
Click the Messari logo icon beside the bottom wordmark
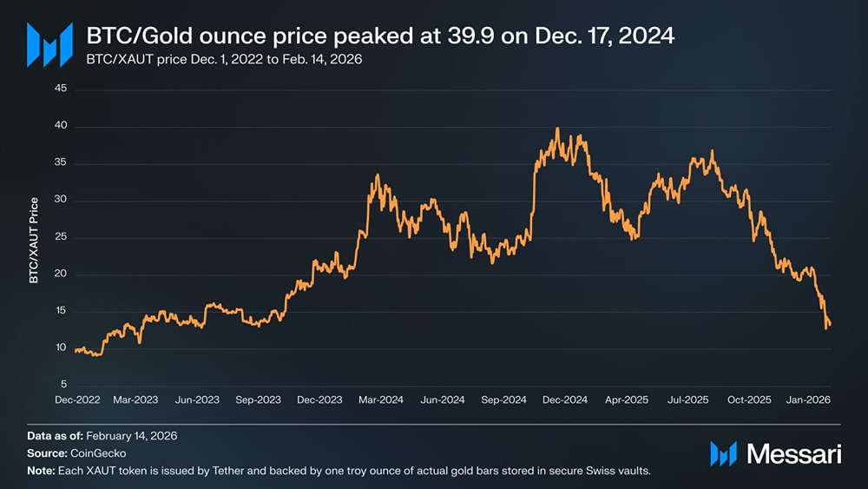(x=723, y=453)
